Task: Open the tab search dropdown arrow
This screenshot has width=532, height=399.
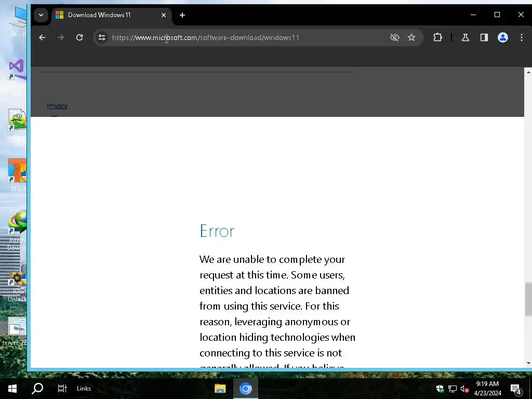Action: click(41, 15)
